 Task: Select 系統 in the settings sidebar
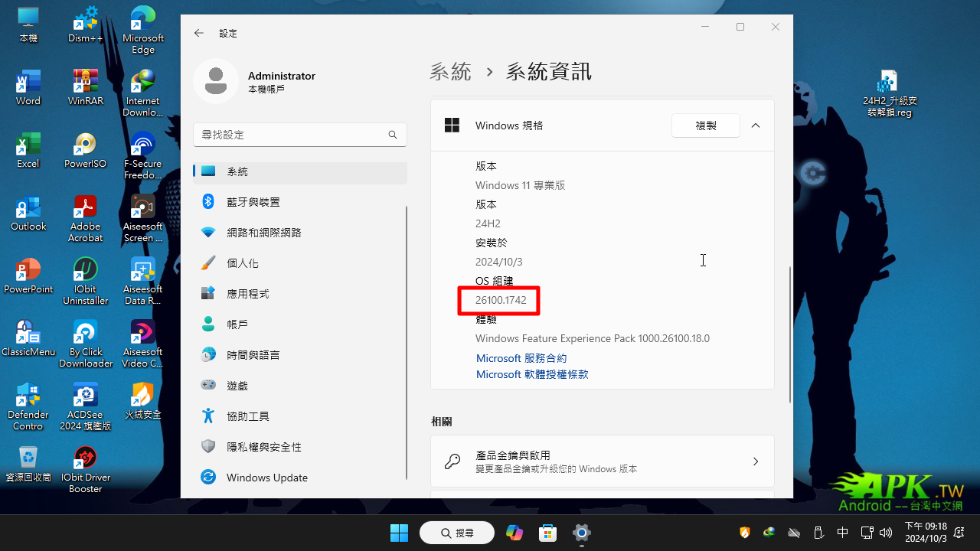300,171
